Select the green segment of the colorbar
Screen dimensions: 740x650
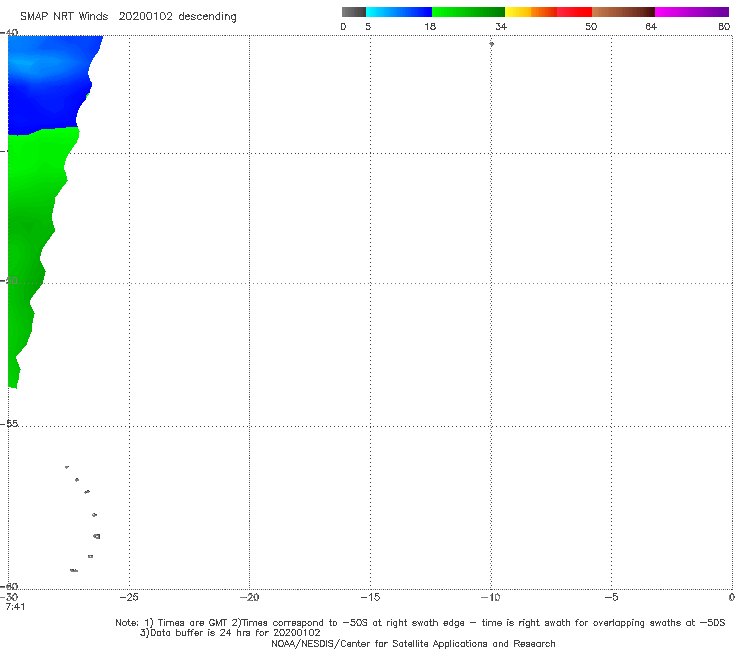tap(468, 12)
